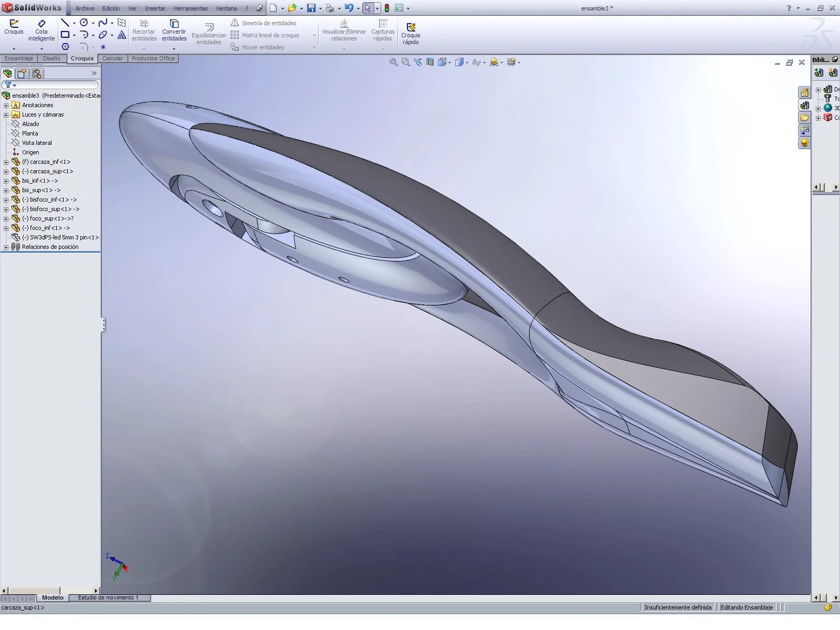The image size is (840, 630).
Task: Click the Save icon in toolbar
Action: 311,8
